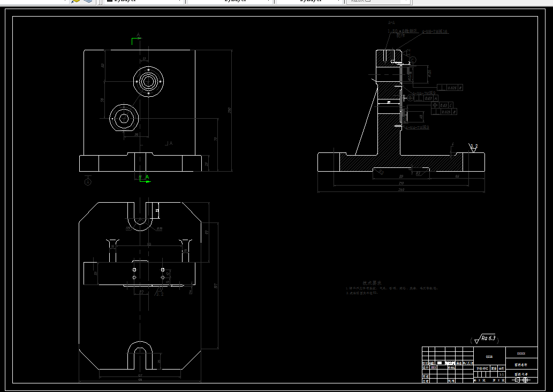Select the '197' vertical dimension in plan view

(x=216, y=286)
